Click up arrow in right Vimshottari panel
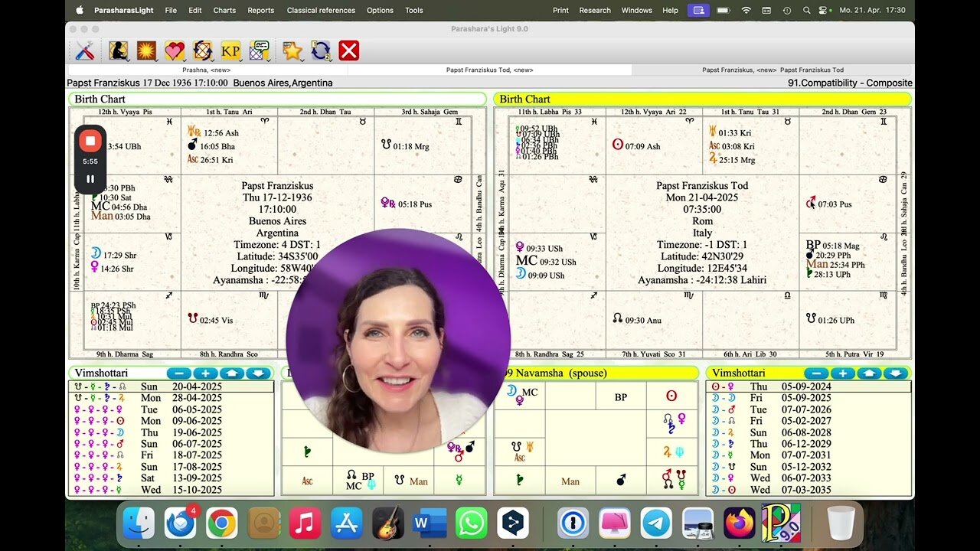Viewport: 980px width, 551px height. (869, 373)
